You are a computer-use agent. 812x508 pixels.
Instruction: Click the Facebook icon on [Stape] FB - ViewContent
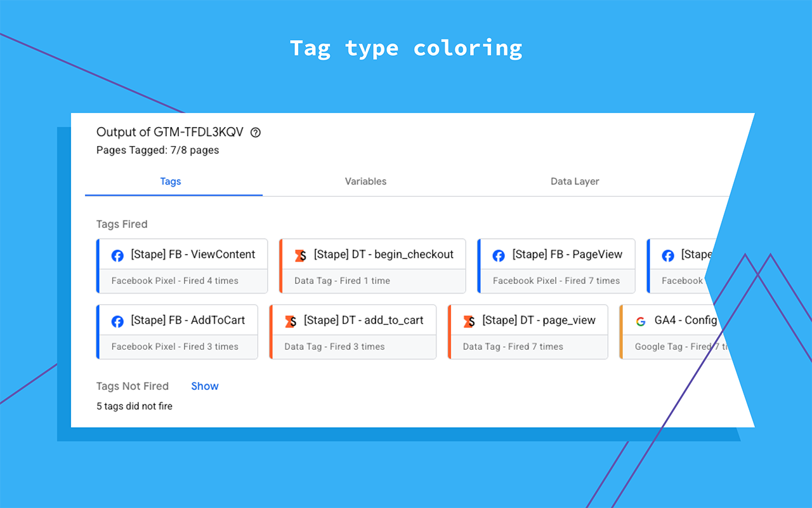pyautogui.click(x=117, y=255)
